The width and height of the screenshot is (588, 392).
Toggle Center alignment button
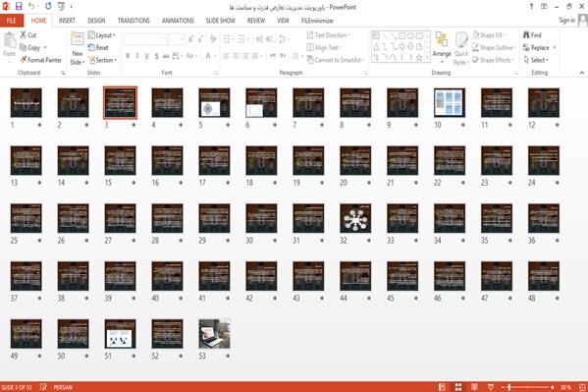(x=236, y=56)
